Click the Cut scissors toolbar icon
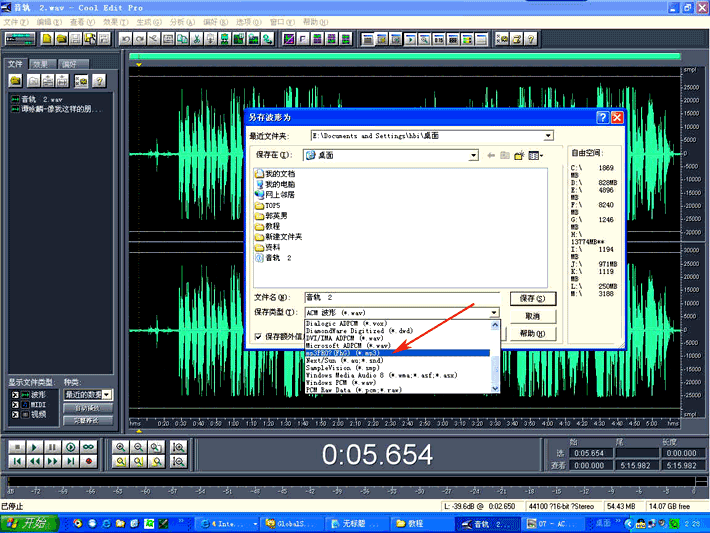The height and width of the screenshot is (533, 710). tap(198, 39)
